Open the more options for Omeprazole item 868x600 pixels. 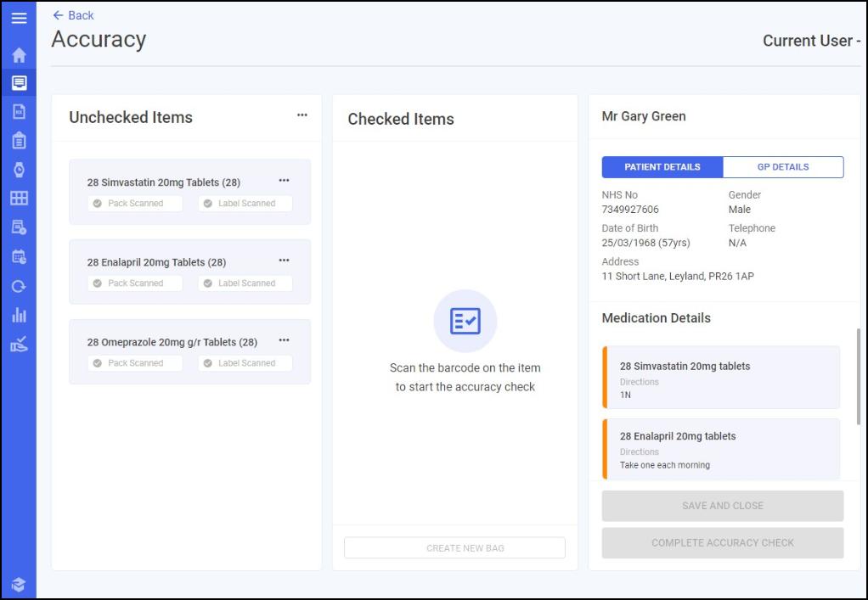click(x=284, y=340)
